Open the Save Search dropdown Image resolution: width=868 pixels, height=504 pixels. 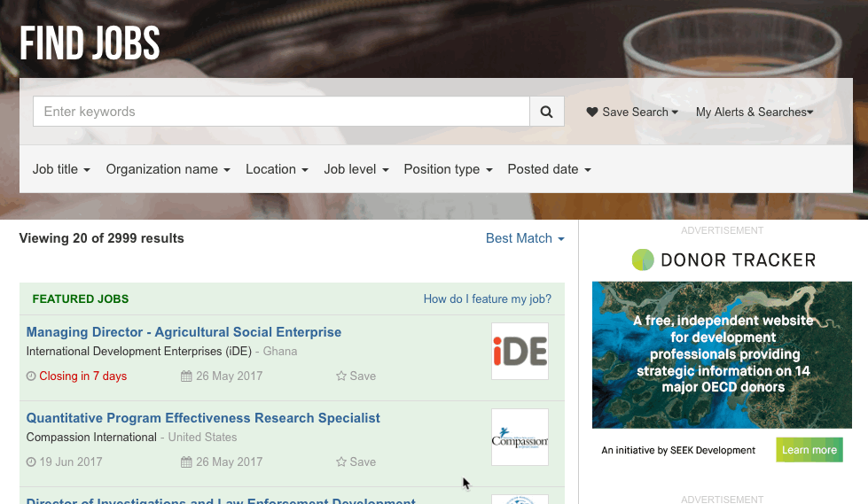click(632, 112)
